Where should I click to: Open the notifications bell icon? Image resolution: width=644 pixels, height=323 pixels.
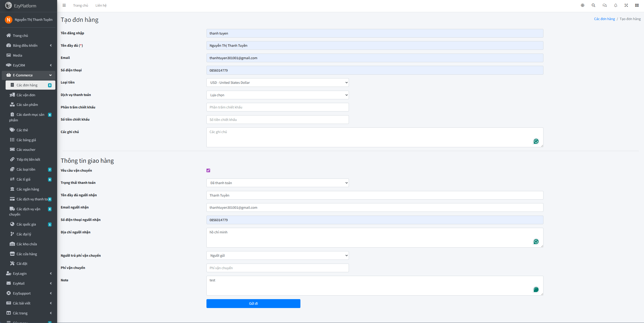[616, 5]
